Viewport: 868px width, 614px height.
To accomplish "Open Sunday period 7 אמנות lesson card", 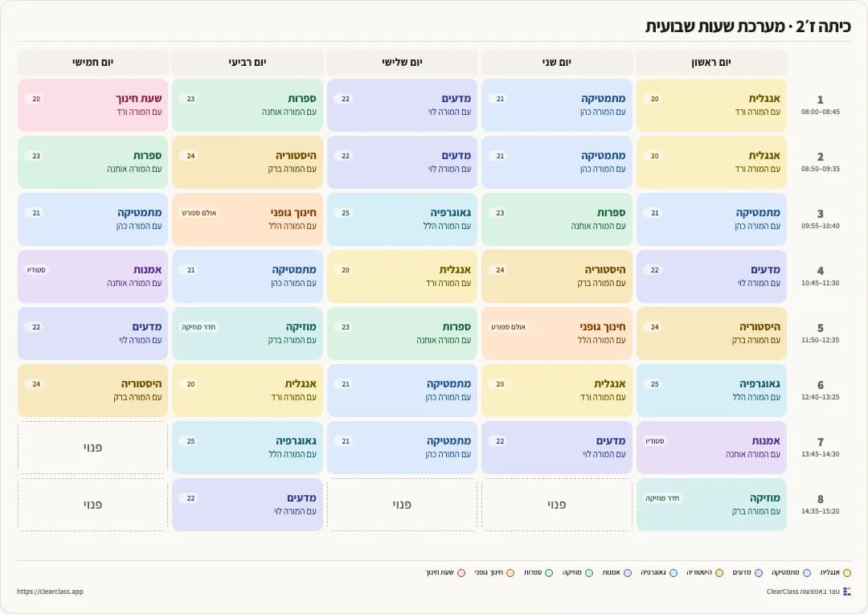I will pyautogui.click(x=711, y=448).
